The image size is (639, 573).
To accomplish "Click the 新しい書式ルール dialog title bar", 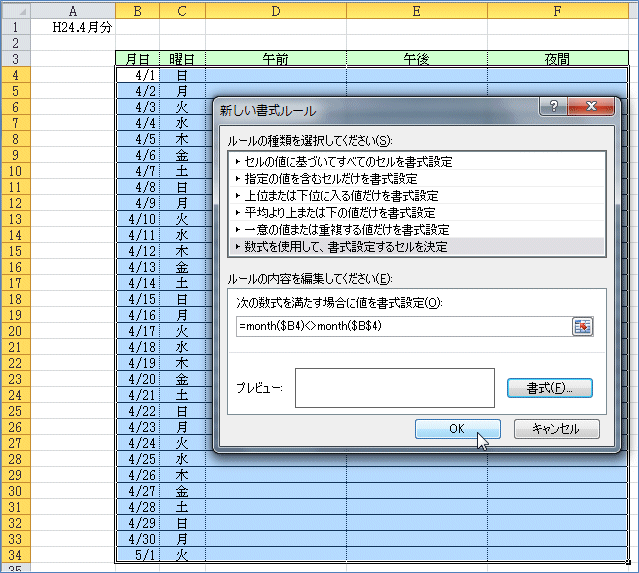I will click(377, 110).
